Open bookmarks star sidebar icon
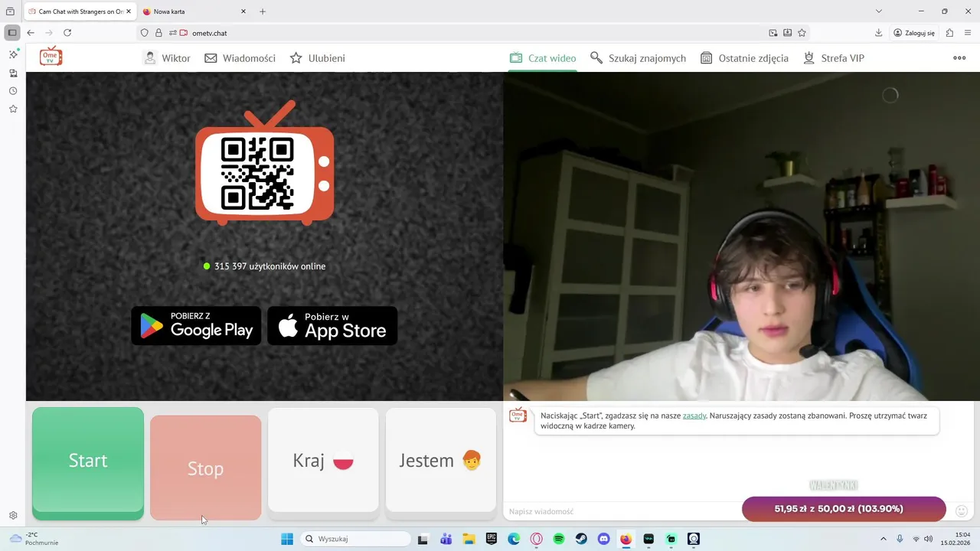Viewport: 980px width, 551px height. coord(13,109)
